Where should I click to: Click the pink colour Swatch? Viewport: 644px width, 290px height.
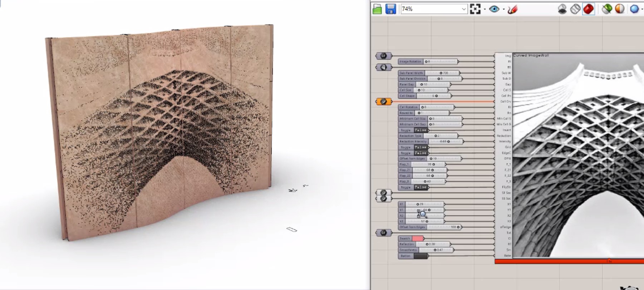[x=417, y=239]
